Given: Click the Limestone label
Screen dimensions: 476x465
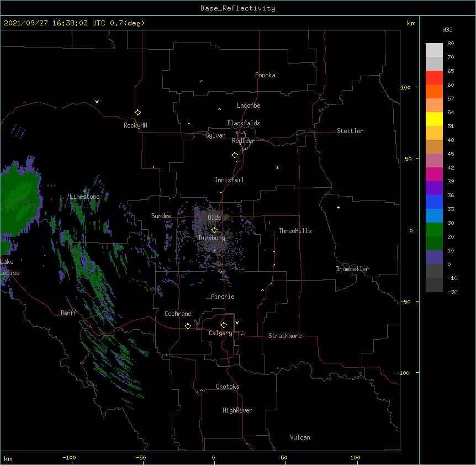Looking at the screenshot, I should (x=84, y=197).
